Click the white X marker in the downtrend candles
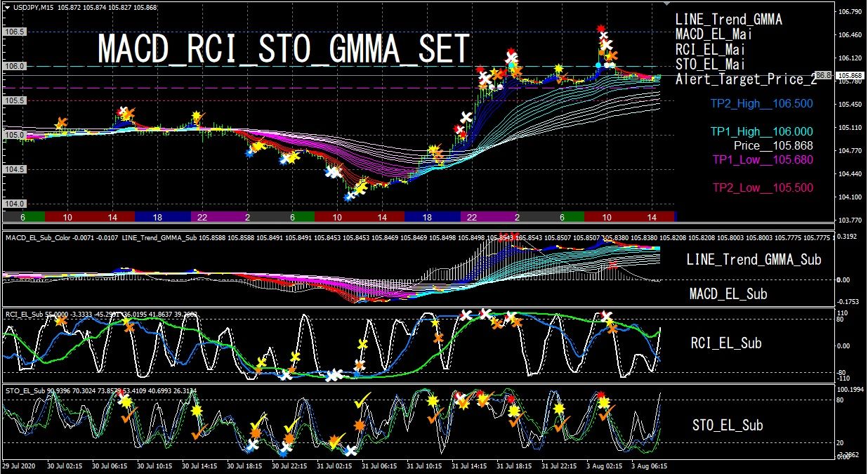The height and width of the screenshot is (474, 868). [331, 171]
